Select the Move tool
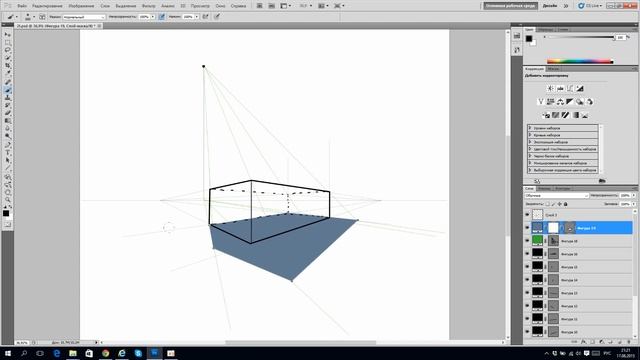This screenshot has width=640, height=360. point(7,35)
